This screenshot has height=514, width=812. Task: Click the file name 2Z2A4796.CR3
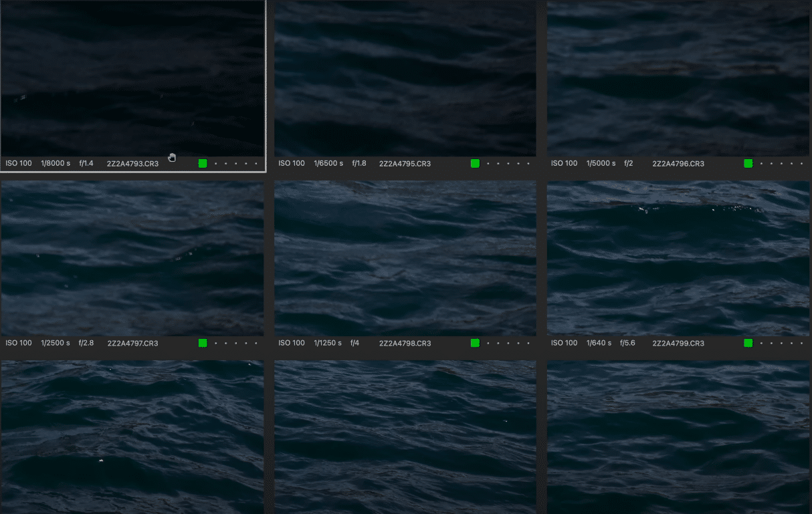678,164
